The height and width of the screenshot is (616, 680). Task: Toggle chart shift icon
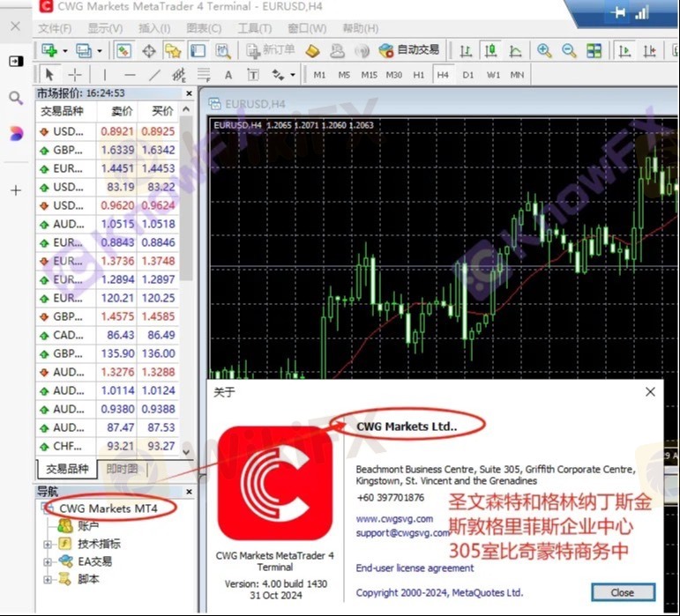click(x=649, y=51)
